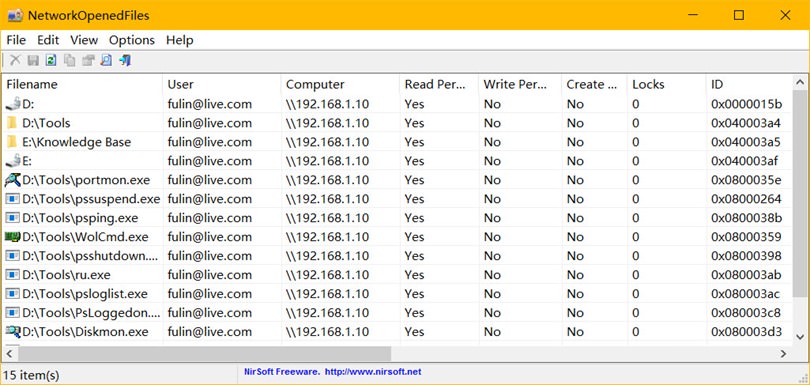Screen dimensions: 810x385
Task: Click the NirSoft Freeware status bar text
Action: pyautogui.click(x=281, y=372)
